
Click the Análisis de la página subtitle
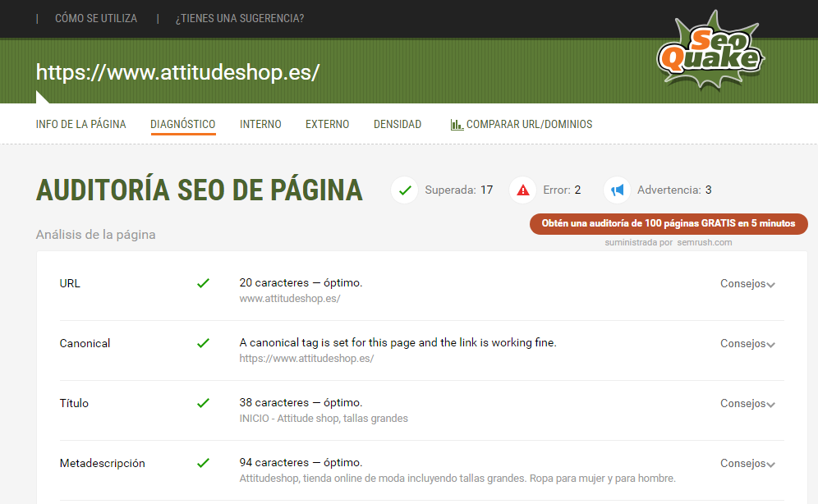tap(96, 235)
